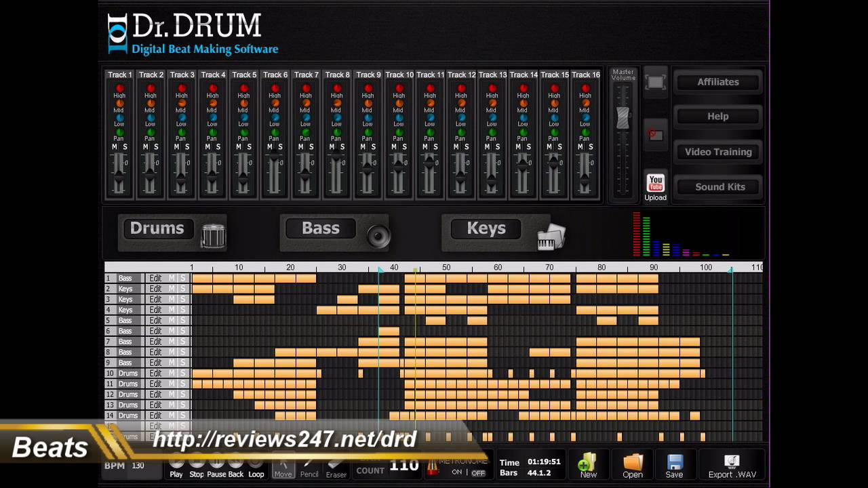Image resolution: width=868 pixels, height=488 pixels.
Task: Click the Keys button
Action: tap(486, 228)
